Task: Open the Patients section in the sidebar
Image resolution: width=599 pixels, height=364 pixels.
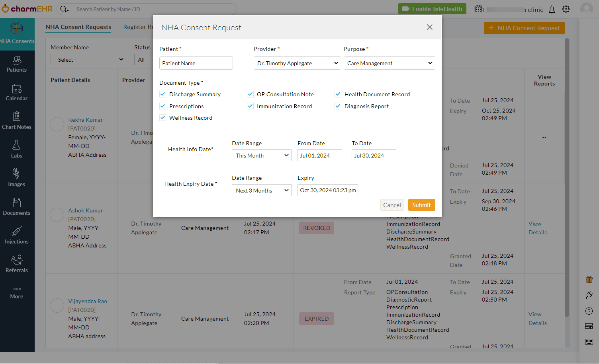Action: pyautogui.click(x=16, y=64)
